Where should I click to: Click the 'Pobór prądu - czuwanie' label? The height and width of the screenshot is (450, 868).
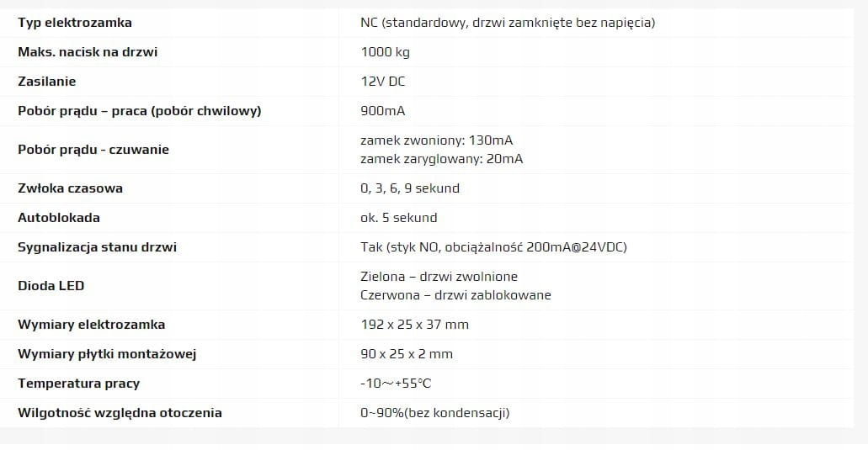click(x=93, y=150)
